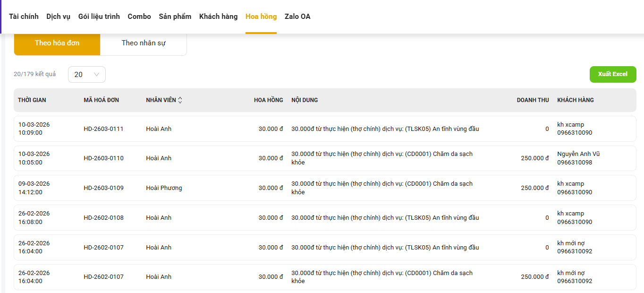Open the Tài chính menu tab

pyautogui.click(x=24, y=17)
